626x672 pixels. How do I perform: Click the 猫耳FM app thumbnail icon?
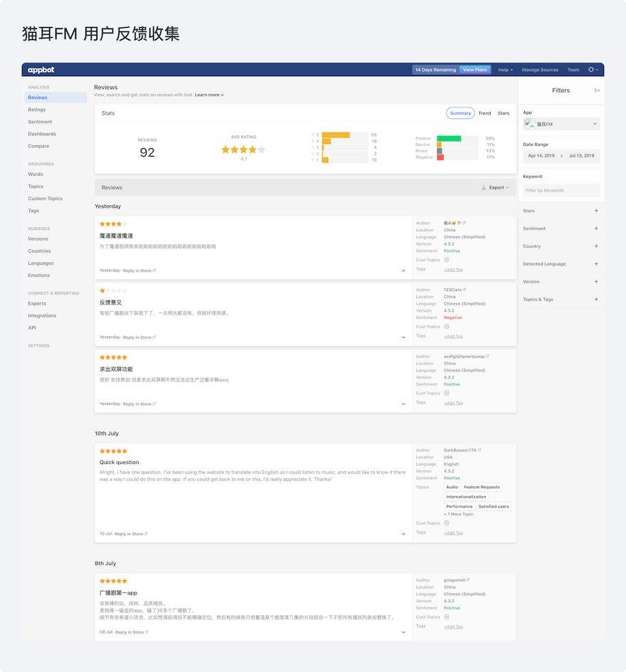(x=530, y=124)
